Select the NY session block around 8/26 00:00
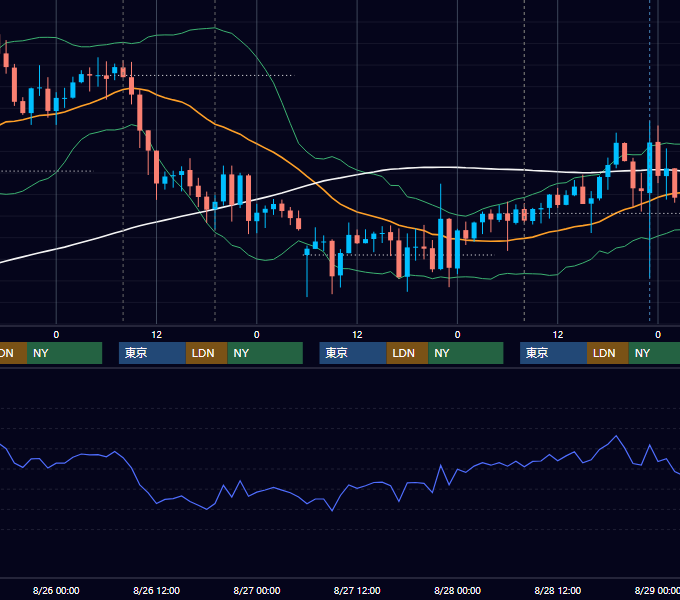680x600 pixels. [64, 353]
